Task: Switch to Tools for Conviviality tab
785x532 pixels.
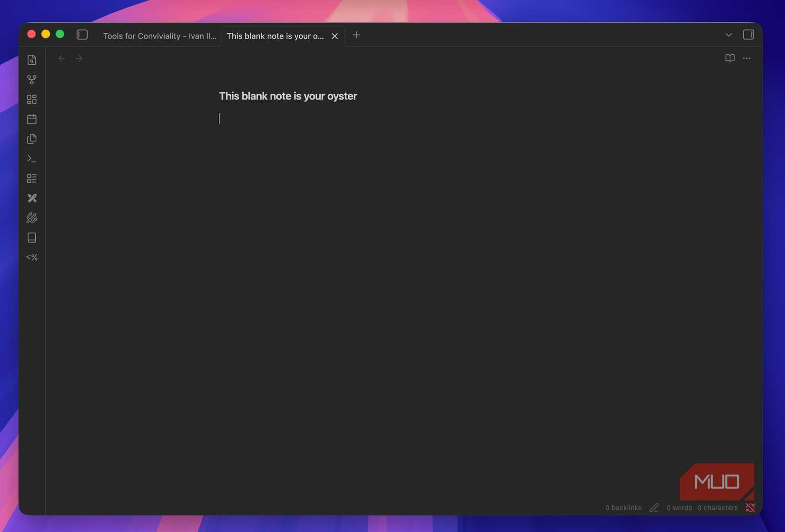Action: pyautogui.click(x=160, y=36)
